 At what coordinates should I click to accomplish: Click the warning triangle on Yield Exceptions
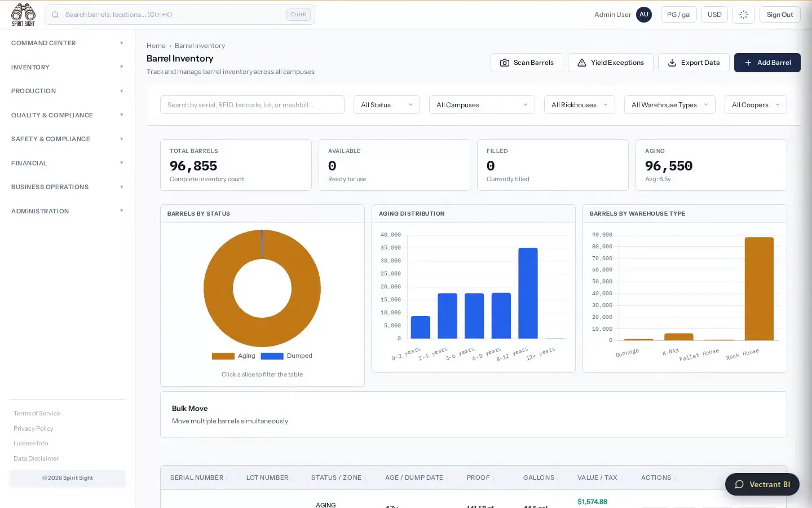point(582,63)
